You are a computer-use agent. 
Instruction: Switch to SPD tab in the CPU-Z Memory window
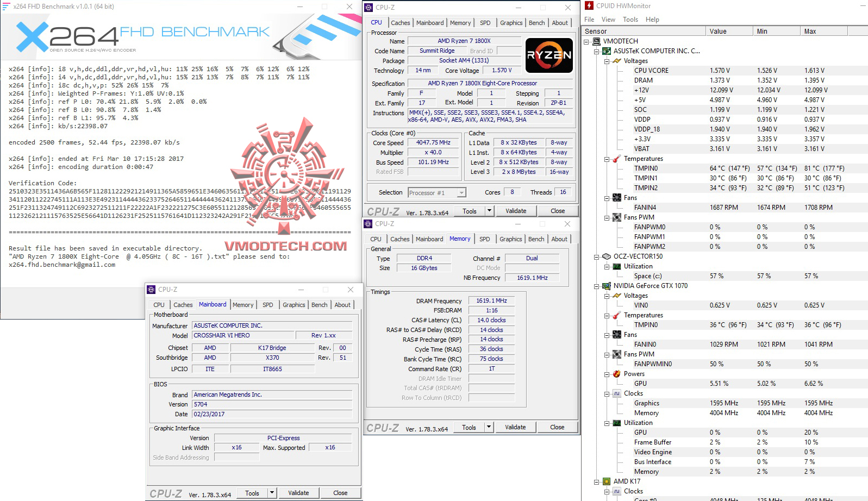click(x=485, y=239)
